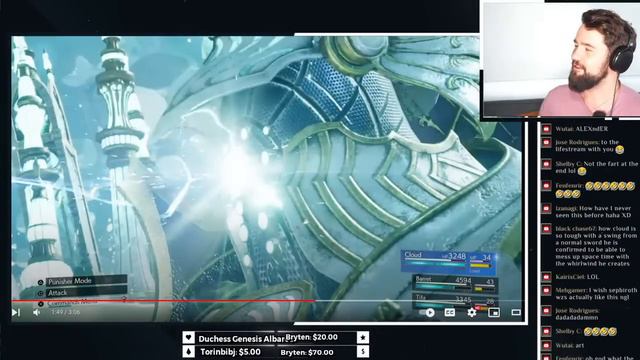Click the dollar icon beside Bryten $70.00

(362, 351)
